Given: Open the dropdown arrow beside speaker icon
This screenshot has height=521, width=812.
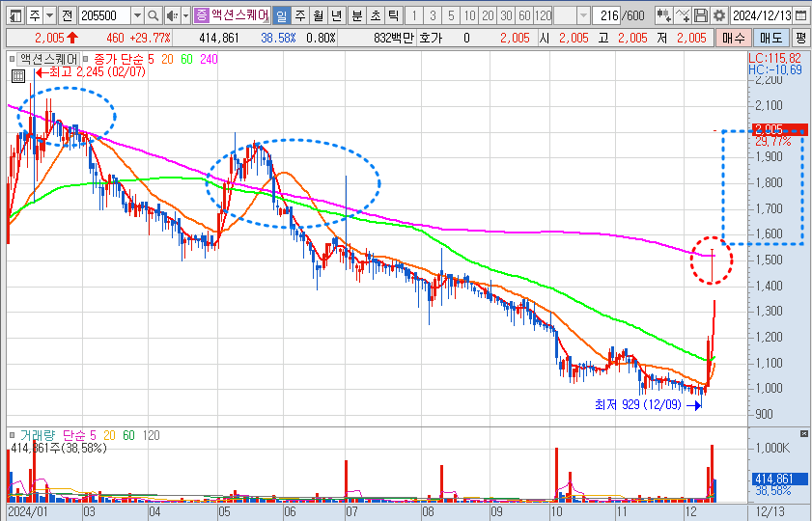Looking at the screenshot, I should (185, 15).
